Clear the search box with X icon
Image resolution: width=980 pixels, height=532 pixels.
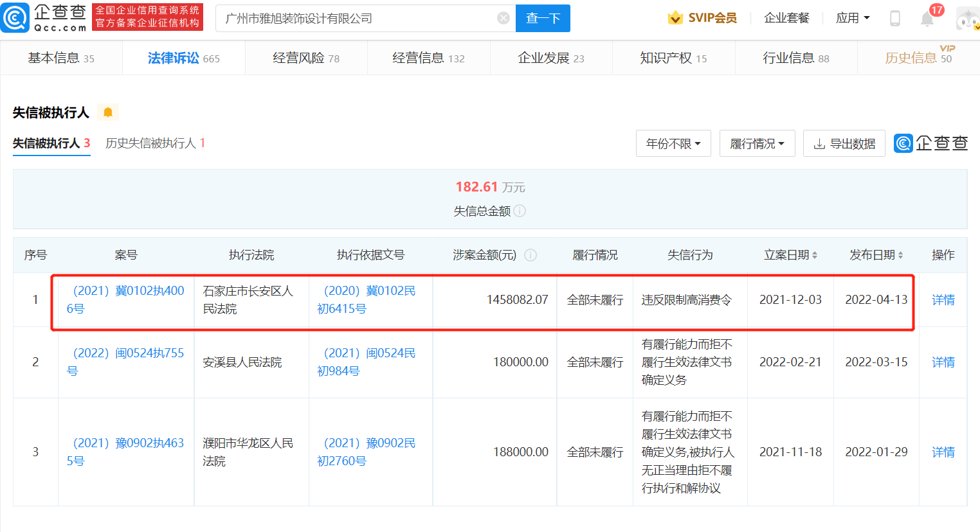504,18
